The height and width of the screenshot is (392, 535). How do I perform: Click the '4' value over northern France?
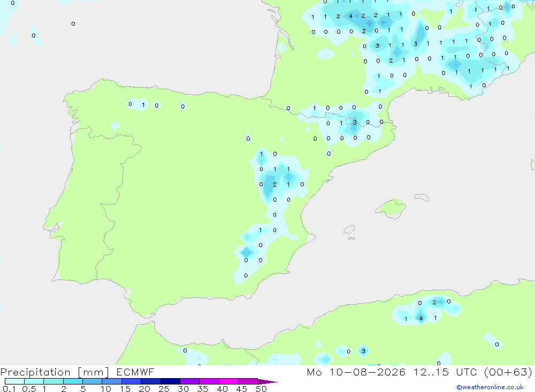pos(350,16)
